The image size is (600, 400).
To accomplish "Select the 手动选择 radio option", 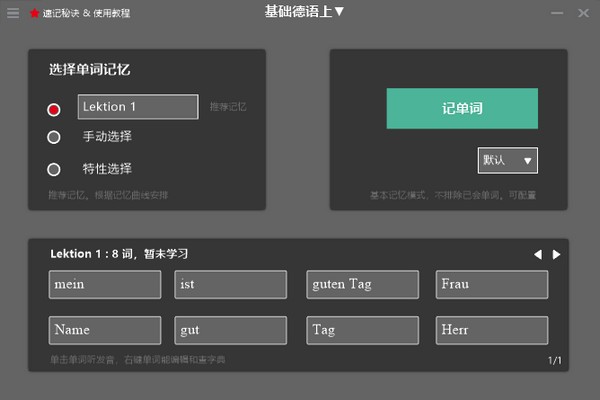I will pyautogui.click(x=54, y=137).
